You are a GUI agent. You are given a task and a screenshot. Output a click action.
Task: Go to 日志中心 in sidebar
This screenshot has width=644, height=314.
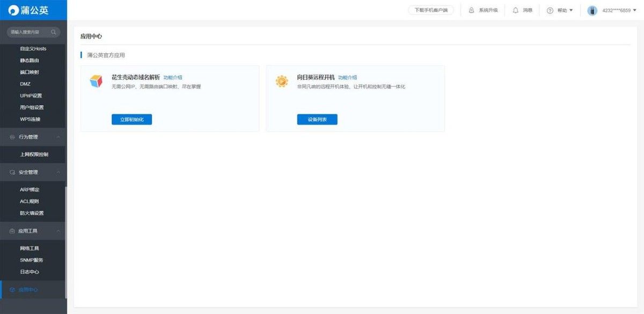click(30, 272)
